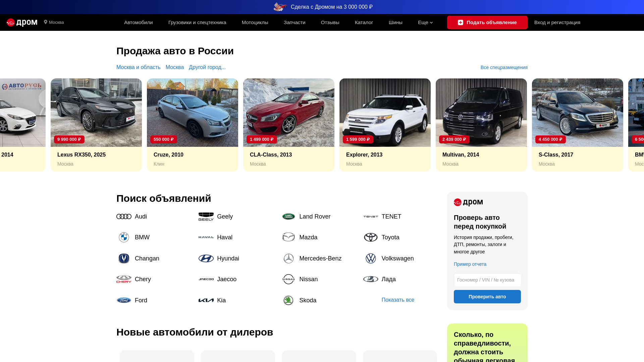
Task: Click the Drom logo in header
Action: [22, 22]
